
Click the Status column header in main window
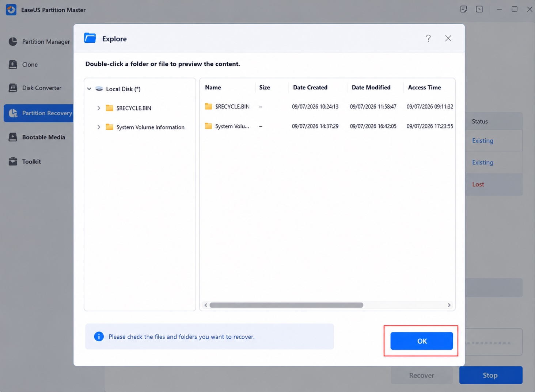coord(480,121)
